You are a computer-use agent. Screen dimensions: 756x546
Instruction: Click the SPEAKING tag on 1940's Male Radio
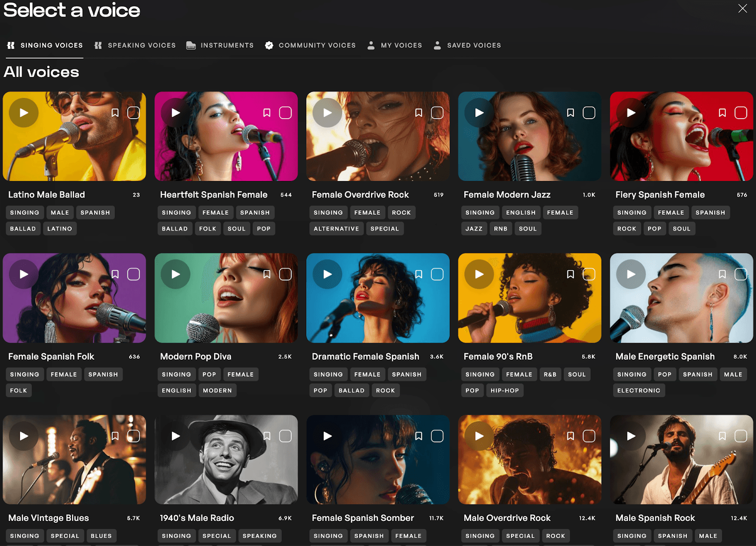[x=259, y=536]
